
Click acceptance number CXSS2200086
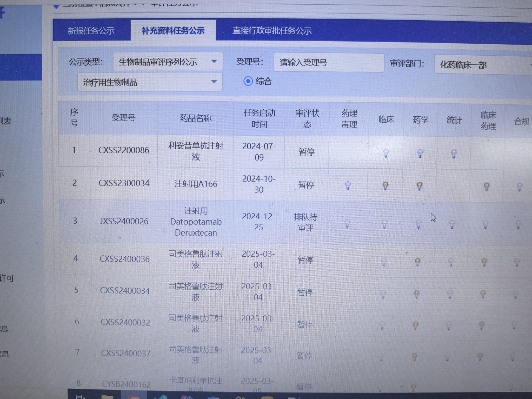coord(124,150)
